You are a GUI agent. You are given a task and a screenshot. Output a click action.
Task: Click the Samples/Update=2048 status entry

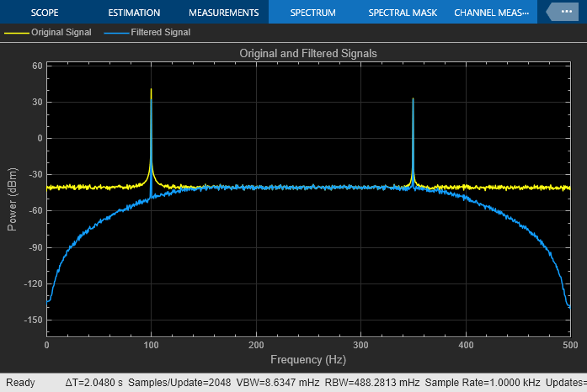pos(179,383)
